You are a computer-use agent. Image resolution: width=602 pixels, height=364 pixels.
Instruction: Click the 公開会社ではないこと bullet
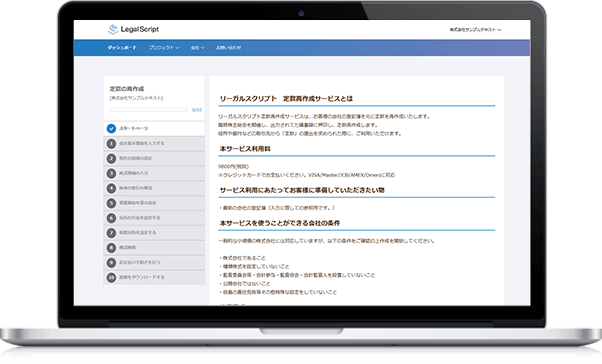(x=245, y=284)
